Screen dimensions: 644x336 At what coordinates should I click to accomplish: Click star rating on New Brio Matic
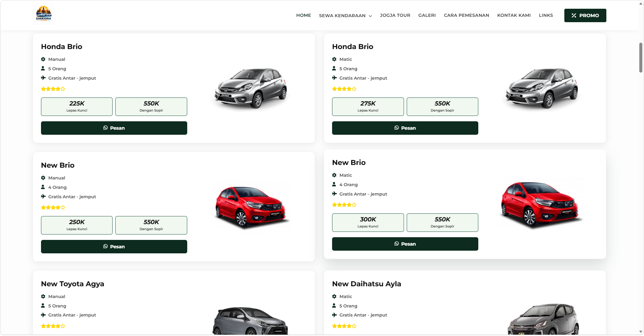pyautogui.click(x=344, y=205)
